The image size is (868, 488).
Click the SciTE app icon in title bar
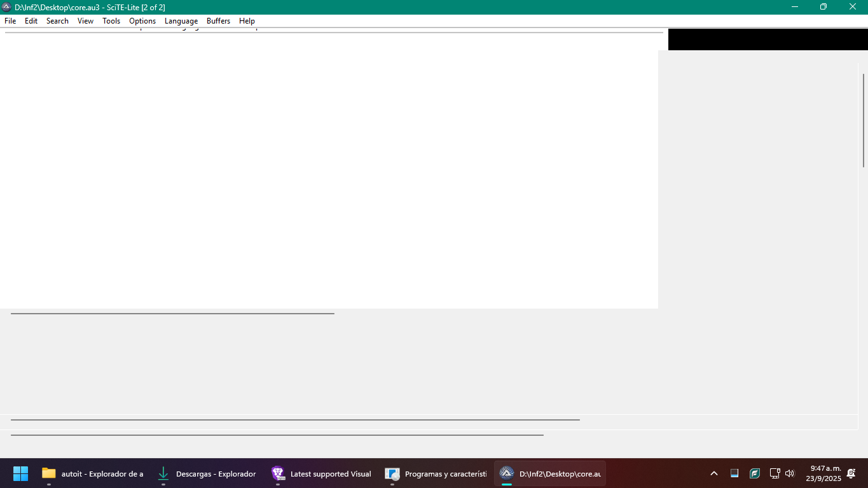pos(6,7)
